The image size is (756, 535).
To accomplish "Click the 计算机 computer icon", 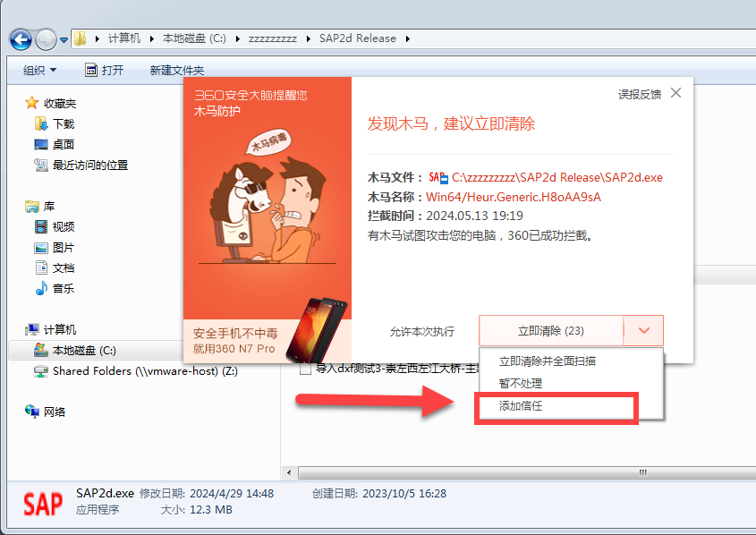I will point(32,329).
